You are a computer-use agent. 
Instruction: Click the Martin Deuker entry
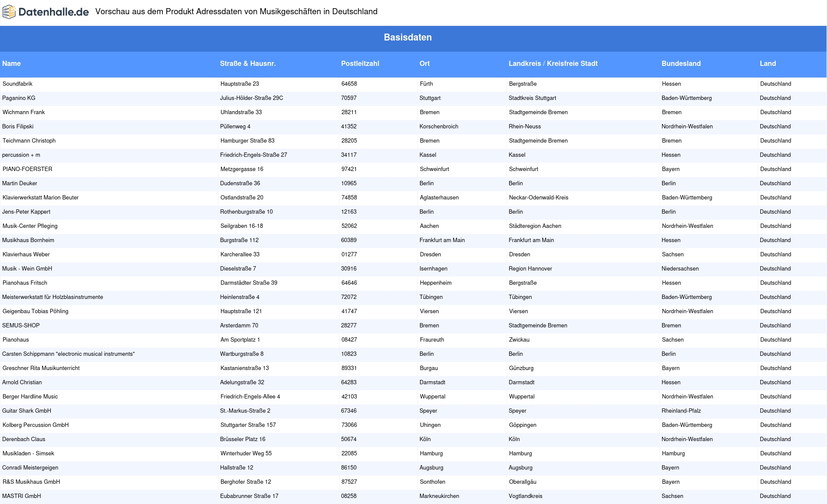20,184
